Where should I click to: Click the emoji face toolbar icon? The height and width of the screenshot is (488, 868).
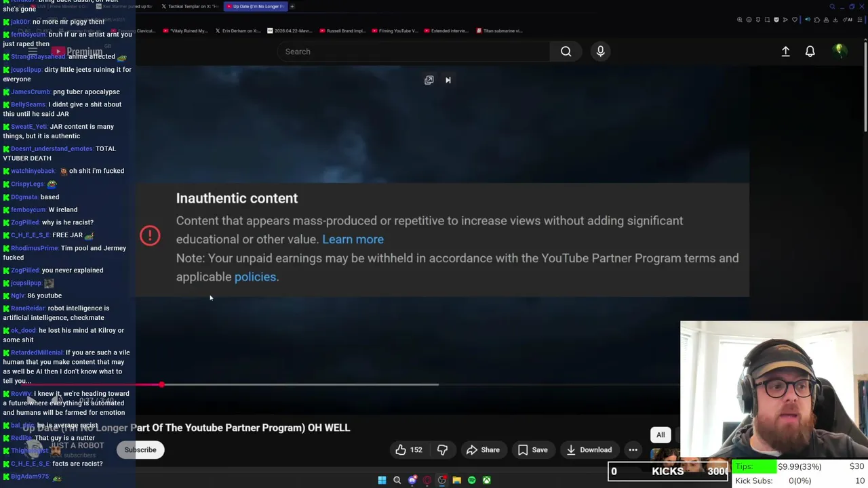click(749, 20)
